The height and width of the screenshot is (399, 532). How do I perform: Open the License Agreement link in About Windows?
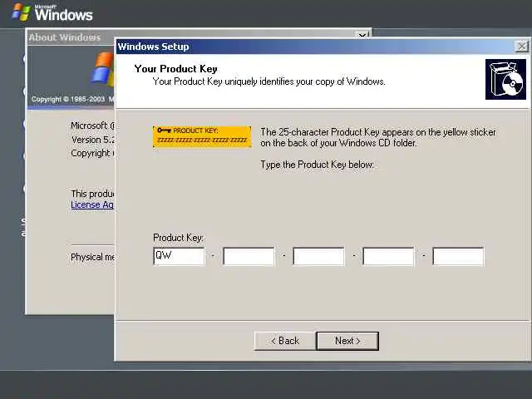pos(92,205)
